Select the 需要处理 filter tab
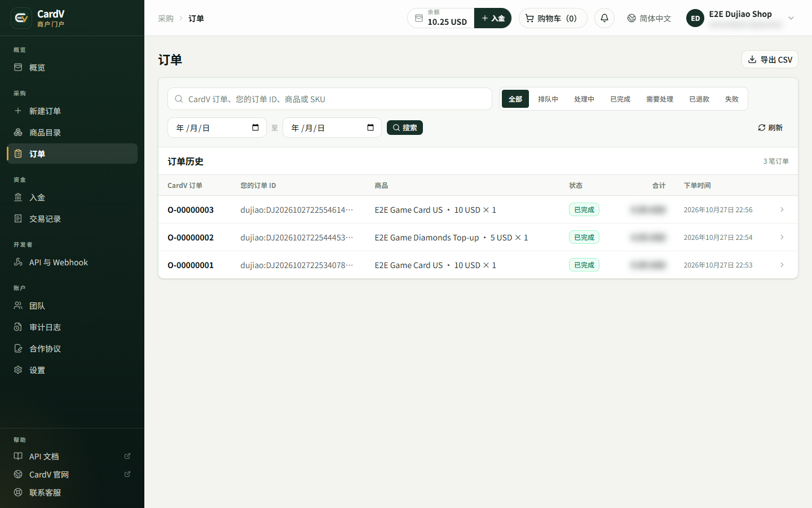 pyautogui.click(x=660, y=99)
